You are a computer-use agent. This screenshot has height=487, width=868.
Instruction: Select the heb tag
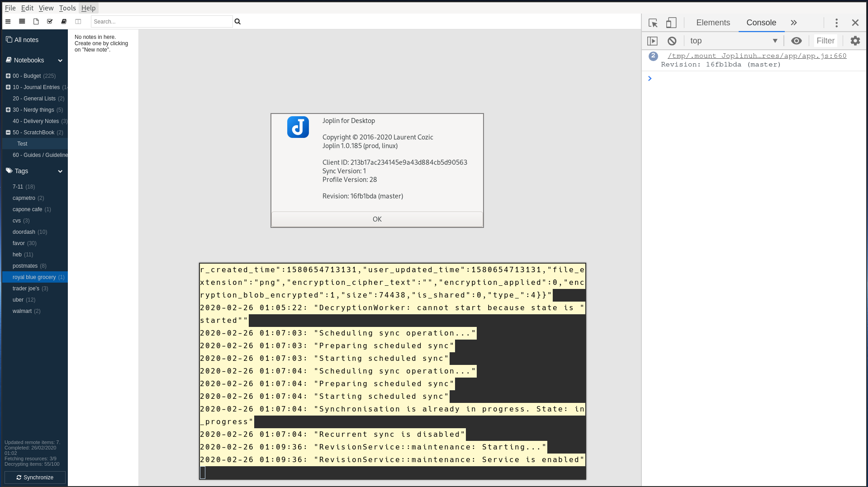click(x=35, y=255)
